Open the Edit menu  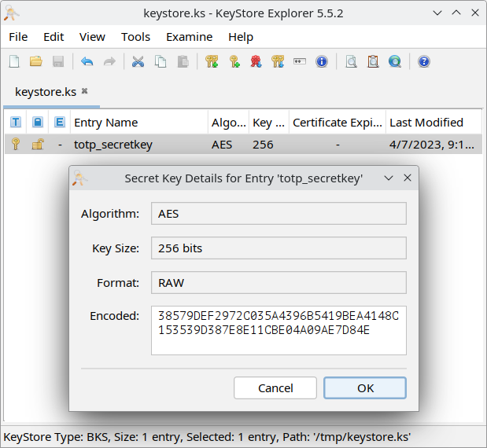pyautogui.click(x=53, y=37)
